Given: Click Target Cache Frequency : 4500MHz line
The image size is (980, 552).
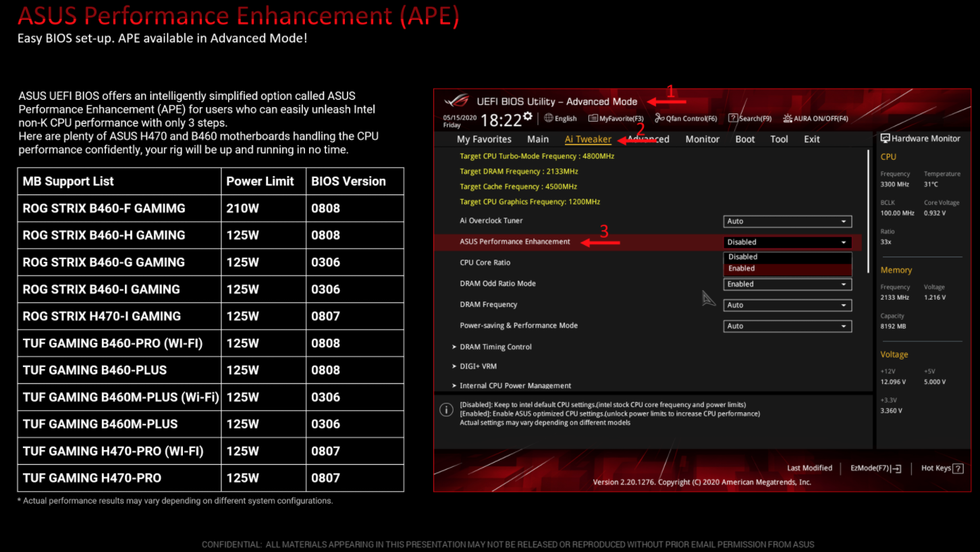Looking at the screenshot, I should (518, 186).
